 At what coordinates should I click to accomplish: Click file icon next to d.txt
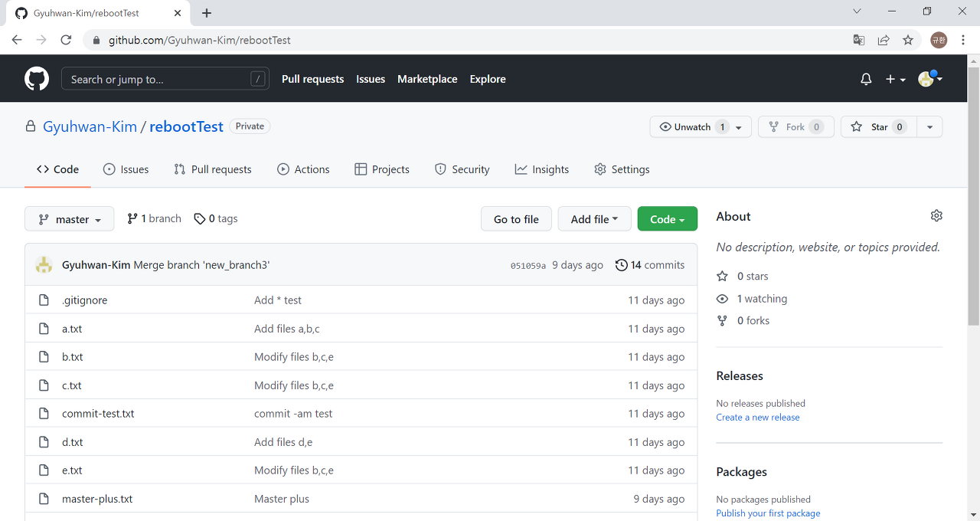(x=44, y=442)
